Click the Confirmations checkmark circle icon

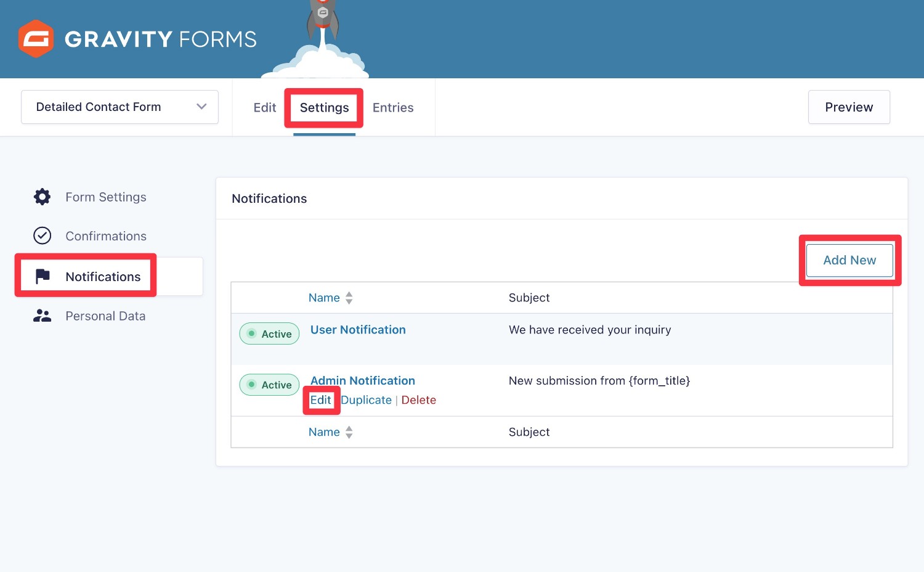pos(42,235)
